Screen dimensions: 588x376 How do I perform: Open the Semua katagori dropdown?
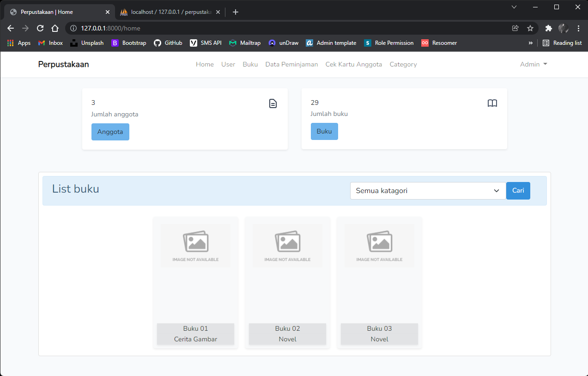click(427, 190)
